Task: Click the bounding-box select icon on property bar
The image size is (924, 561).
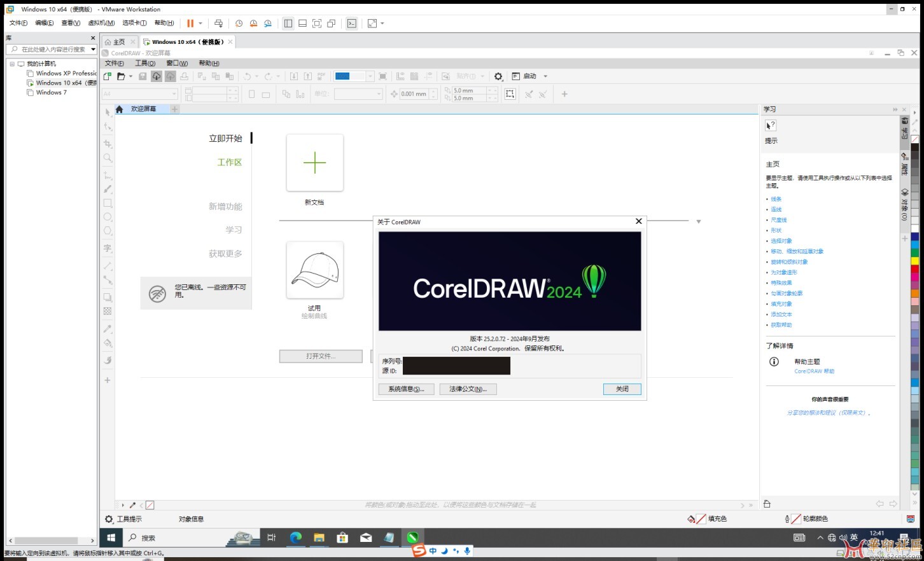Action: coord(510,94)
